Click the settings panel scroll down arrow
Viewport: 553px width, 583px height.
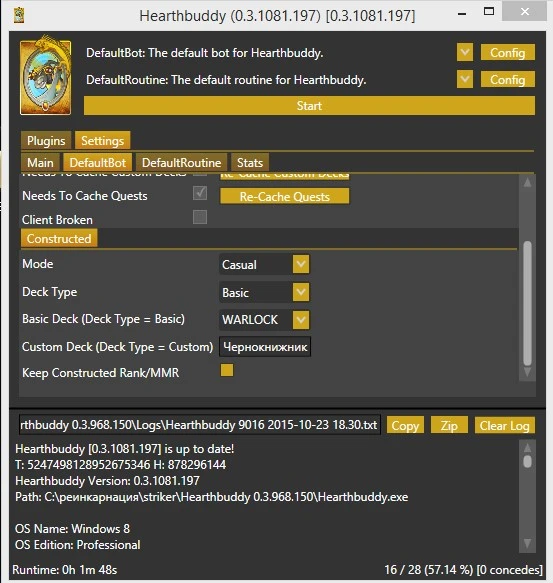(527, 372)
